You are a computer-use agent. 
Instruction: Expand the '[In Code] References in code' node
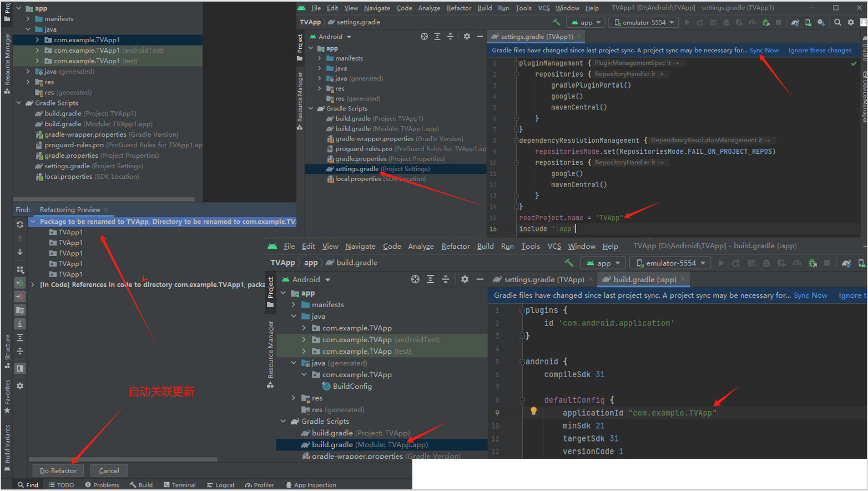point(33,284)
